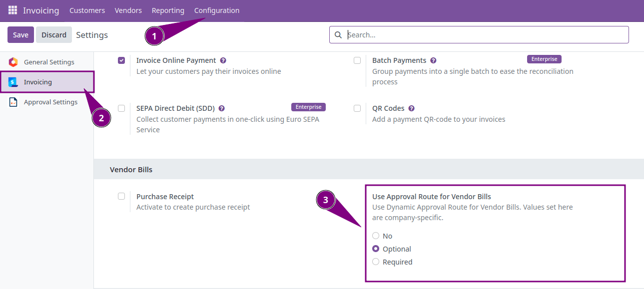Click the help icon beside Batch Payments

click(x=433, y=60)
